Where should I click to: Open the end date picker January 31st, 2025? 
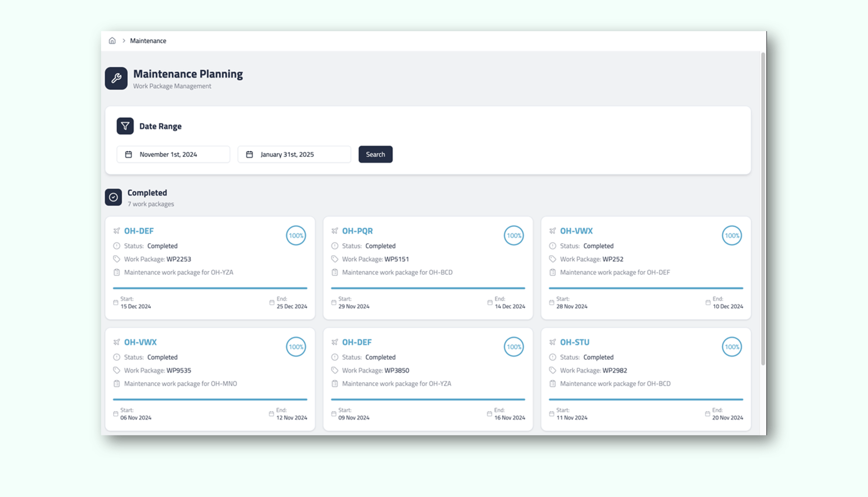tap(294, 154)
